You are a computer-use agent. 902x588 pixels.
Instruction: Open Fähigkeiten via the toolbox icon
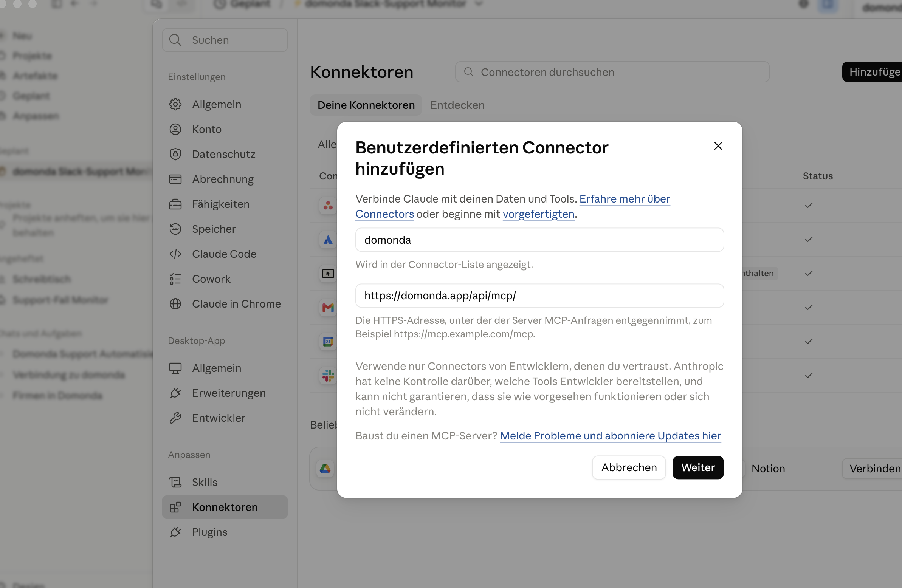(175, 204)
